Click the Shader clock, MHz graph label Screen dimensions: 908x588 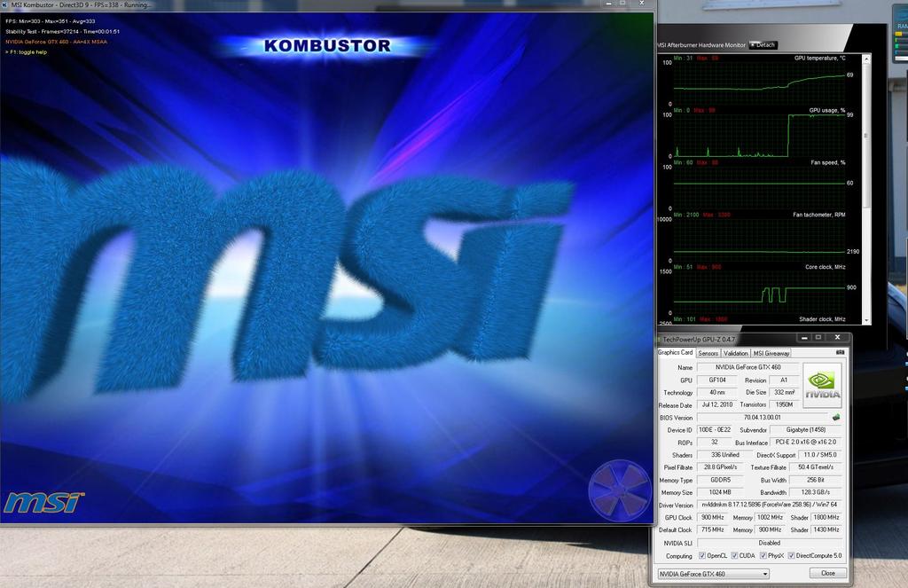pyautogui.click(x=822, y=319)
